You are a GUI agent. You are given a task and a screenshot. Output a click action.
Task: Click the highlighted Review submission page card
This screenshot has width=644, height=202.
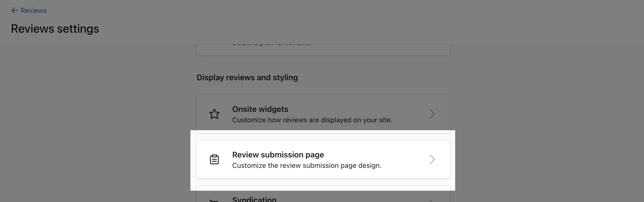click(x=323, y=159)
